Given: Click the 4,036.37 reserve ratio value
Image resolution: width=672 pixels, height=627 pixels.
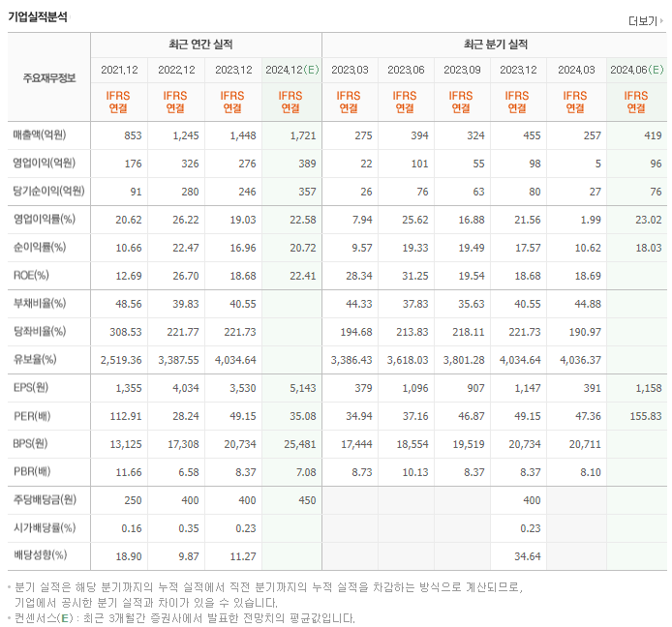Looking at the screenshot, I should [580, 360].
